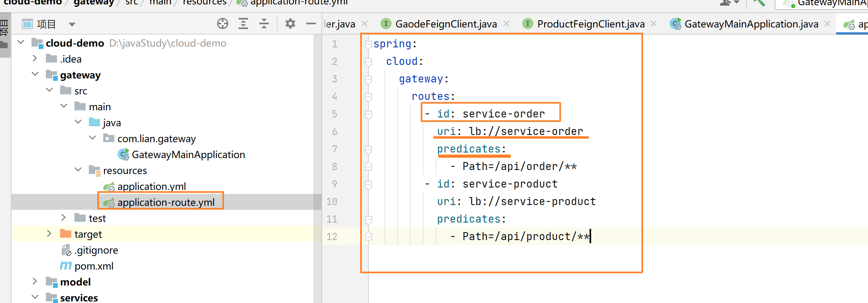Open the vertical Project tool window tab
The width and height of the screenshot is (868, 303).
(x=4, y=35)
